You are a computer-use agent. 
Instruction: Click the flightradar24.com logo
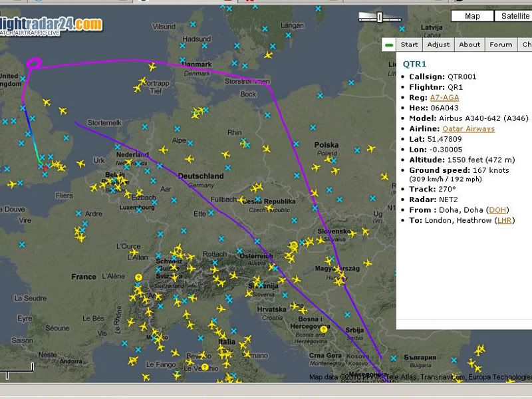click(51, 26)
